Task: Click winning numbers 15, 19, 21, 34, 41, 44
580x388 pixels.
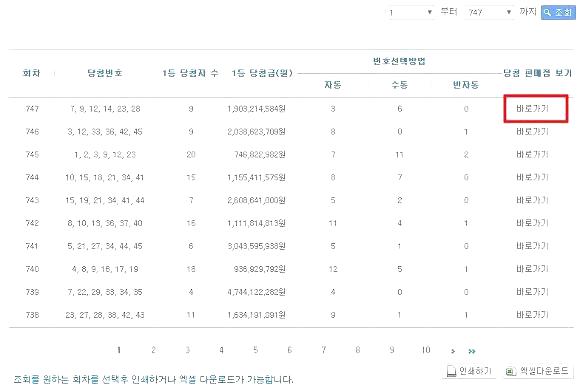Action: click(x=105, y=200)
